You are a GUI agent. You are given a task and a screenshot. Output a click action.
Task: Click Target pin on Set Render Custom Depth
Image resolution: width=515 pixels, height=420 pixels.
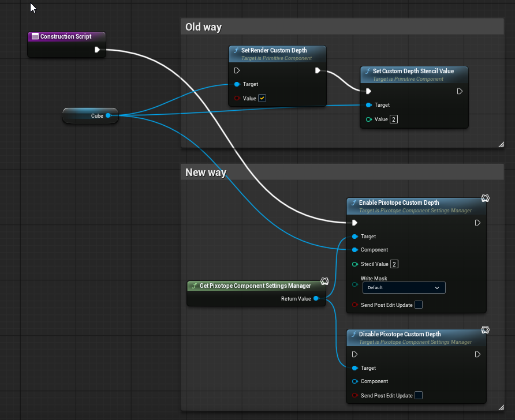click(237, 84)
